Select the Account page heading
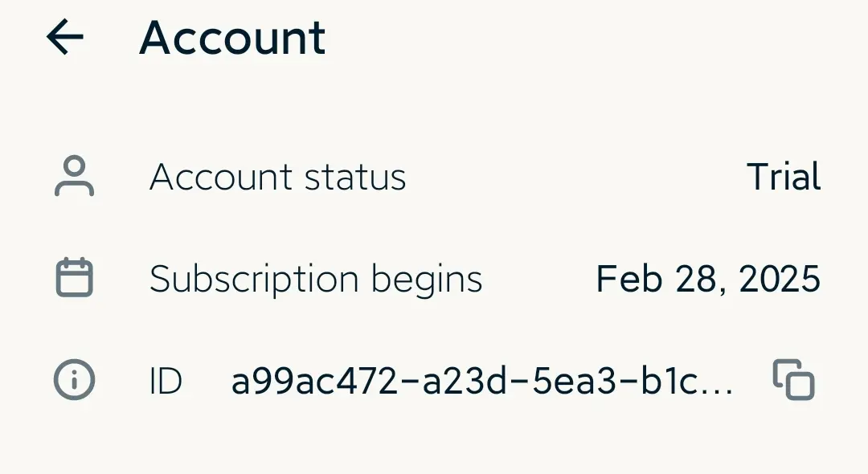This screenshot has width=868, height=474. [232, 38]
